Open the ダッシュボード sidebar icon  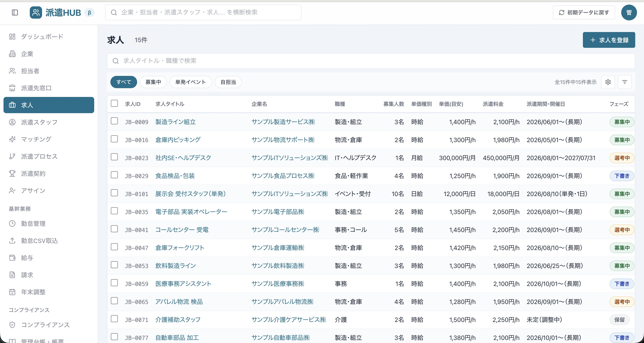click(12, 37)
